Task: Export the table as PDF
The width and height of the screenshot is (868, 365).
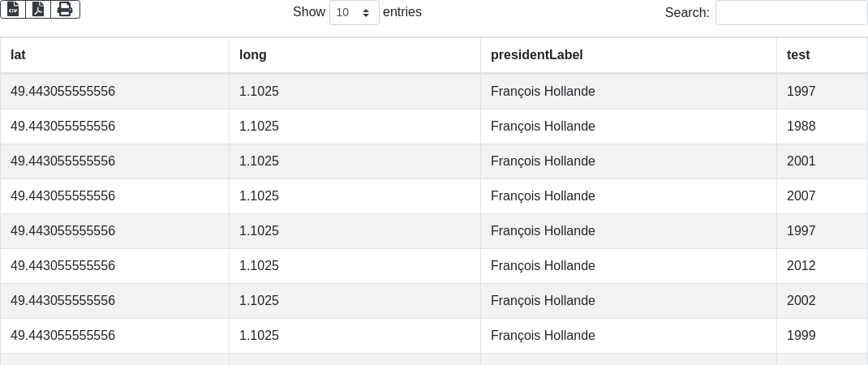Action: coord(38,10)
